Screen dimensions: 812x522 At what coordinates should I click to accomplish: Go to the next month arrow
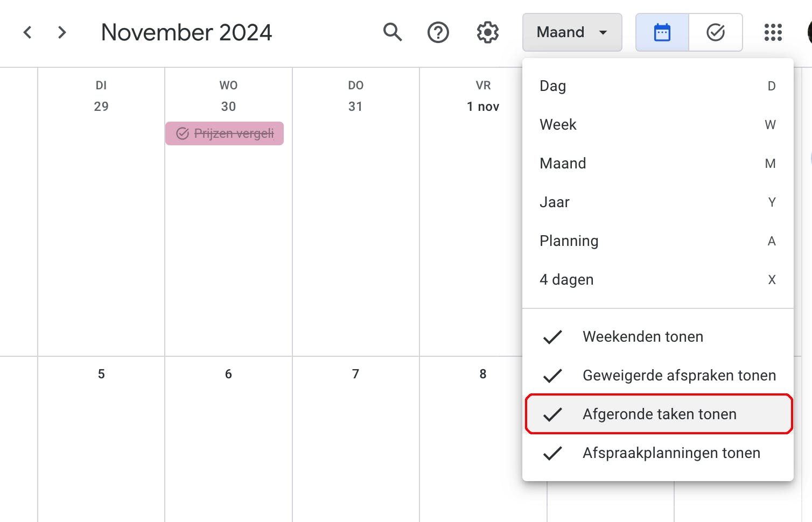(x=62, y=32)
